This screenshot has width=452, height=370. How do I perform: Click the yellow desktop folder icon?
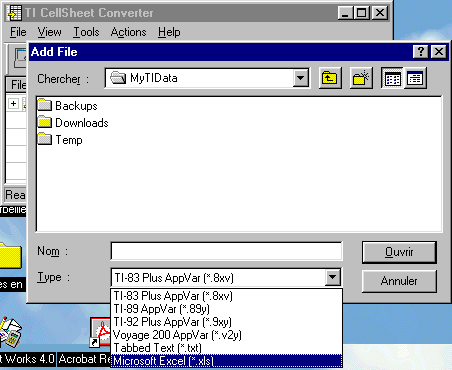click(10, 256)
